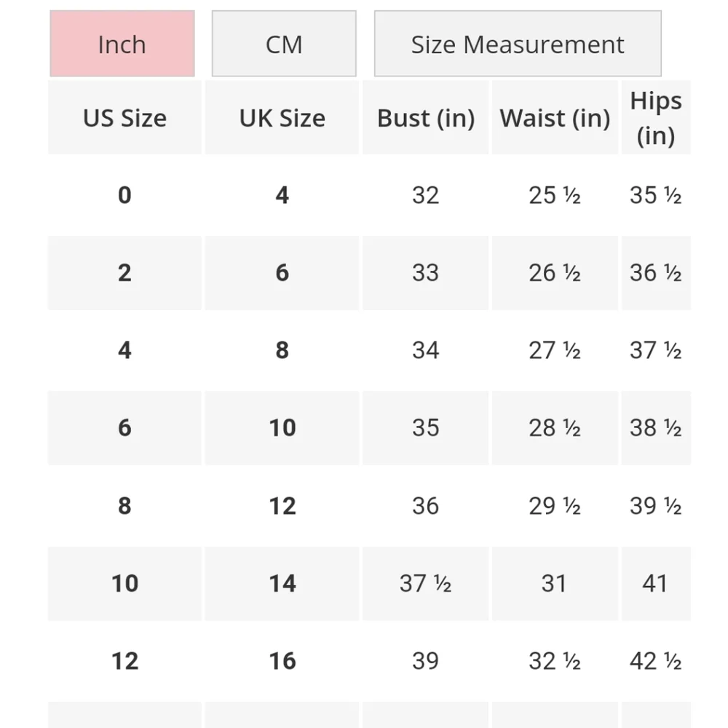728x728 pixels.
Task: Click the bust value 37 ½ cell
Action: coord(425,583)
